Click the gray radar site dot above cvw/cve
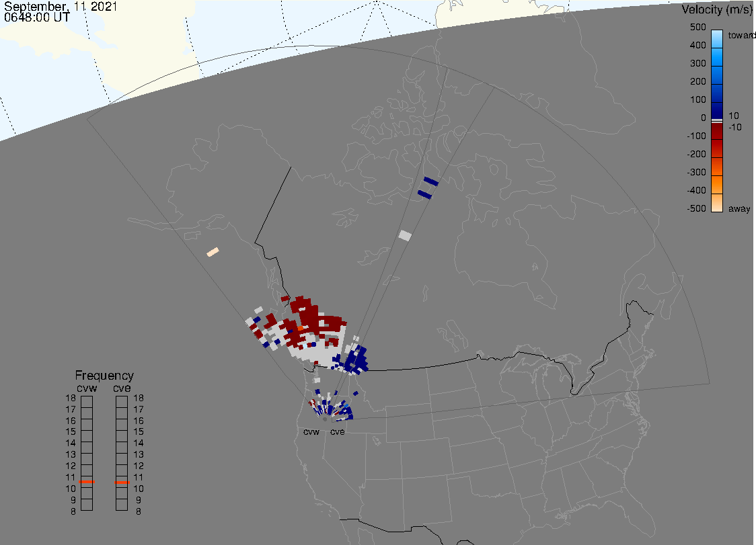Screen dimensions: 756x545 [325, 419]
